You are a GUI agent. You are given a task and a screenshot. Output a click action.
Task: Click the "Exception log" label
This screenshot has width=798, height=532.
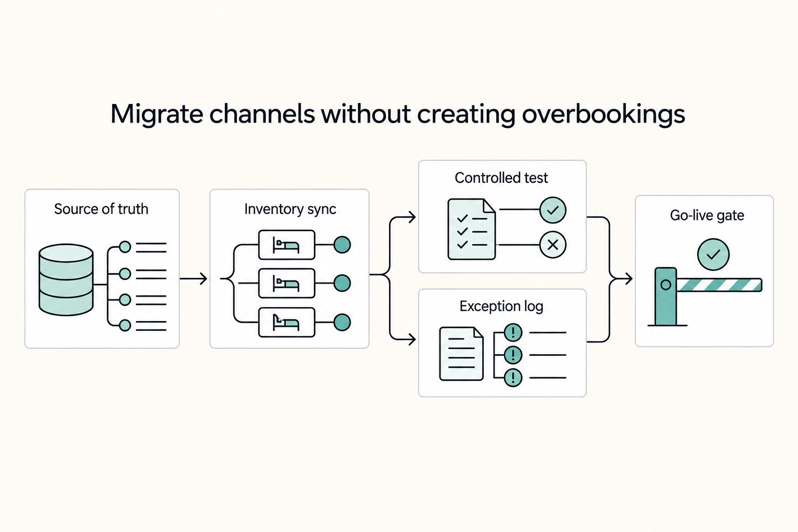(501, 307)
